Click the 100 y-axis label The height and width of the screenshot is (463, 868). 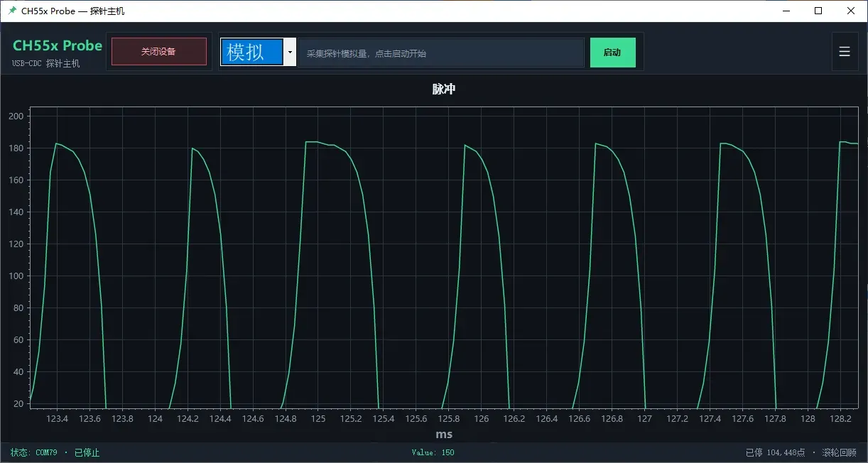(x=16, y=276)
